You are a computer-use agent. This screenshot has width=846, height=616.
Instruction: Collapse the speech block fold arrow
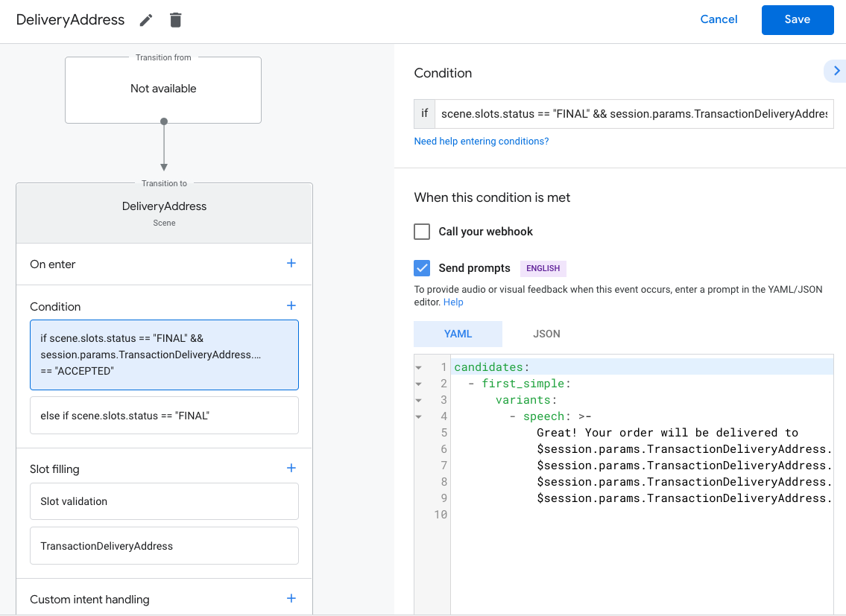click(418, 416)
